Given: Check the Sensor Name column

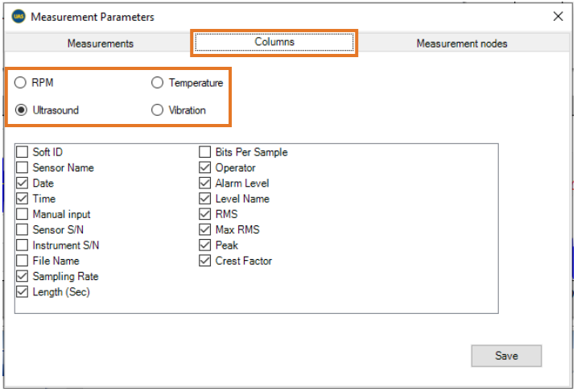Looking at the screenshot, I should pos(23,167).
